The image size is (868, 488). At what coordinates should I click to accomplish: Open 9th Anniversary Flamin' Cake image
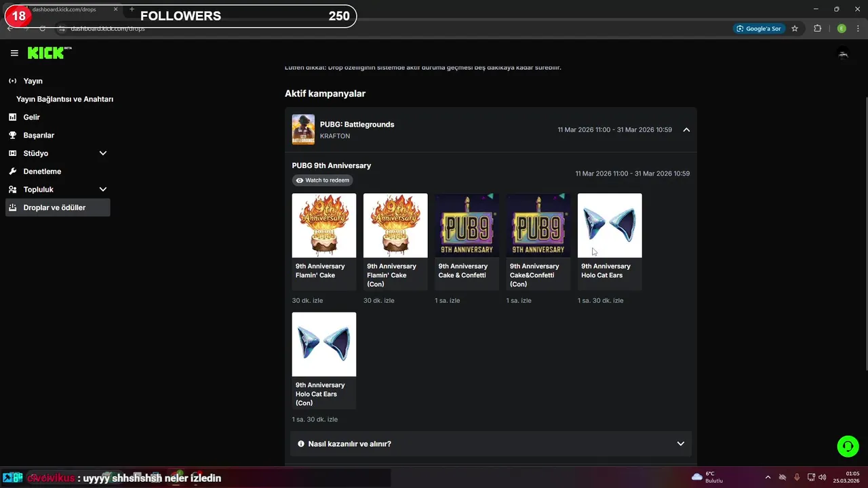324,226
